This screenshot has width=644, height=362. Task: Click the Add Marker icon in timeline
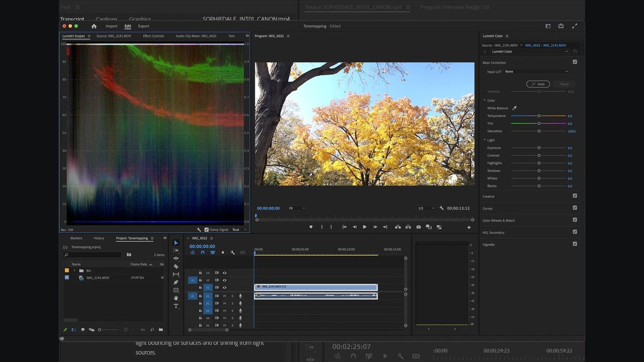pyautogui.click(x=223, y=253)
